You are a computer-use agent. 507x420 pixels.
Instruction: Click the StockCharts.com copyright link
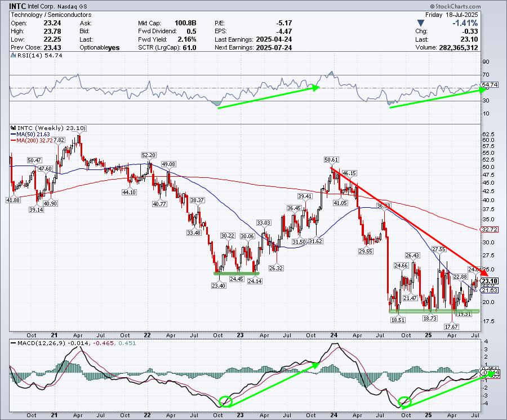[x=475, y=6]
